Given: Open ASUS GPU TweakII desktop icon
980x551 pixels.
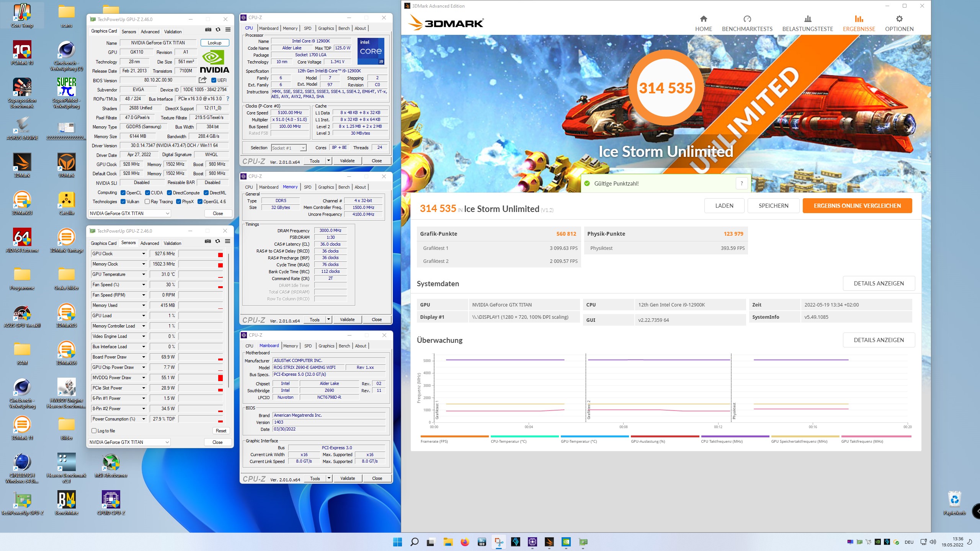Looking at the screenshot, I should 22,315.
